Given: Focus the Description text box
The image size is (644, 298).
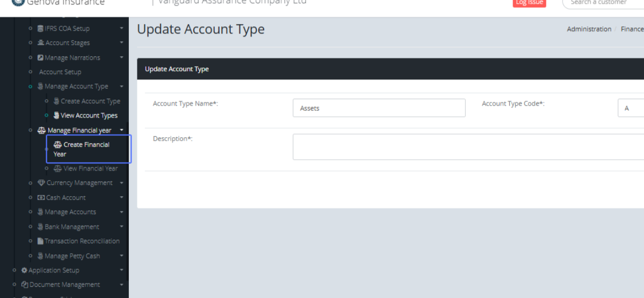Looking at the screenshot, I should coord(467,147).
